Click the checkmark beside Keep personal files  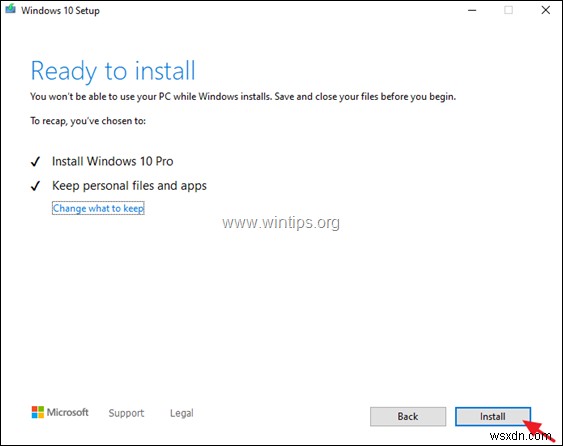[x=35, y=186]
